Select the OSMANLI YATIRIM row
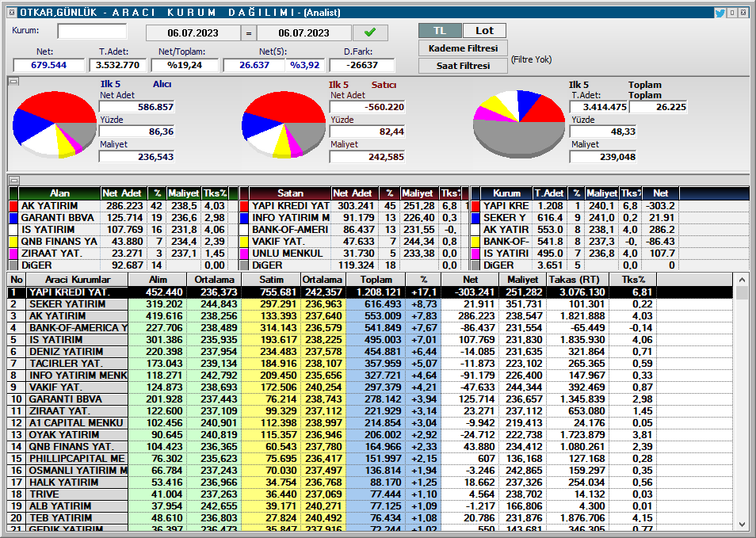The height and width of the screenshot is (538, 756). point(370,471)
